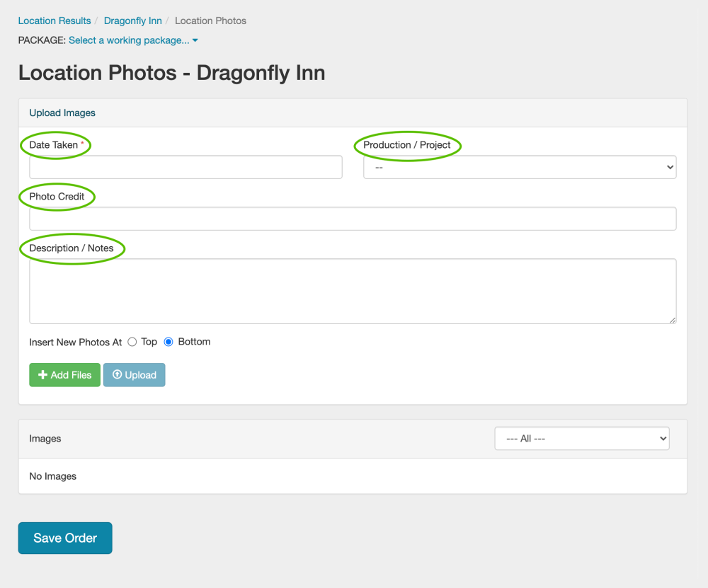708x588 pixels.
Task: Open the Dragonfly Inn breadcrumb link
Action: tap(133, 21)
